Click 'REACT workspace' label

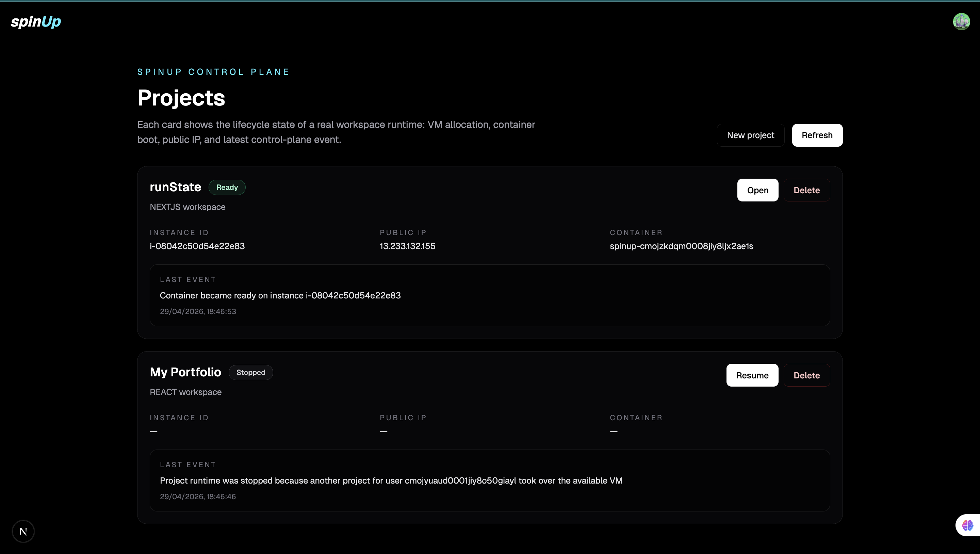tap(186, 392)
